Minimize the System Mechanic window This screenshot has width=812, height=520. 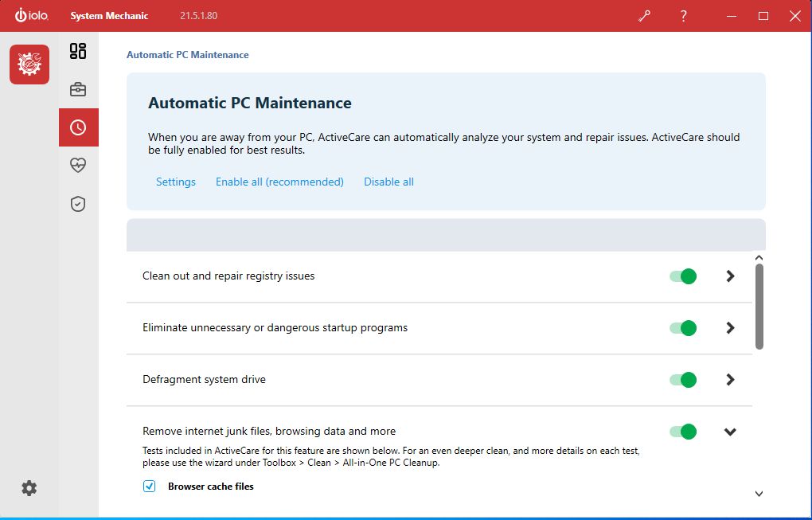pos(732,16)
